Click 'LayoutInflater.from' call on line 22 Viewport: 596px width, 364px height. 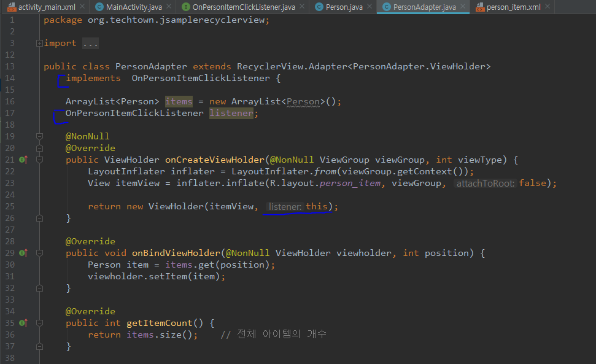[284, 172]
